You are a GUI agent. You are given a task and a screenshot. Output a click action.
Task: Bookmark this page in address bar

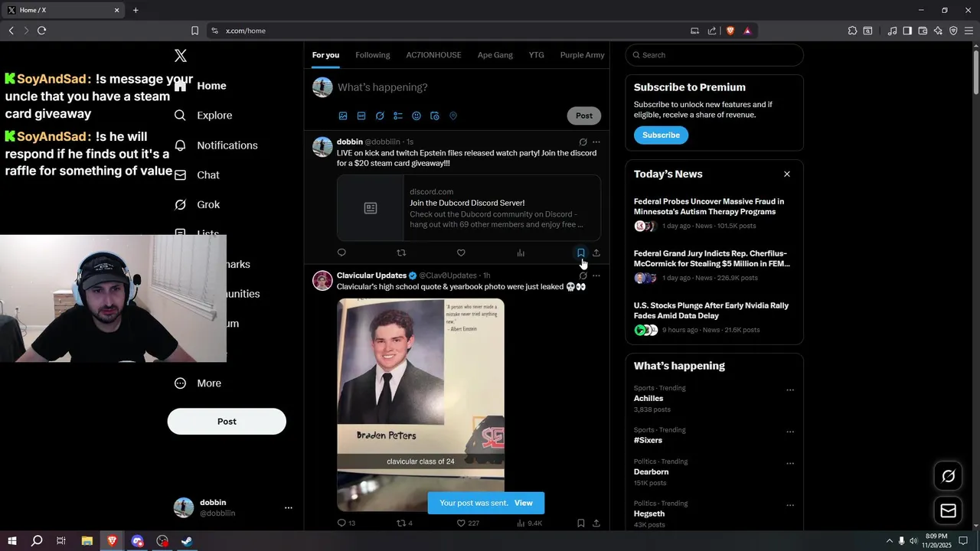(194, 31)
